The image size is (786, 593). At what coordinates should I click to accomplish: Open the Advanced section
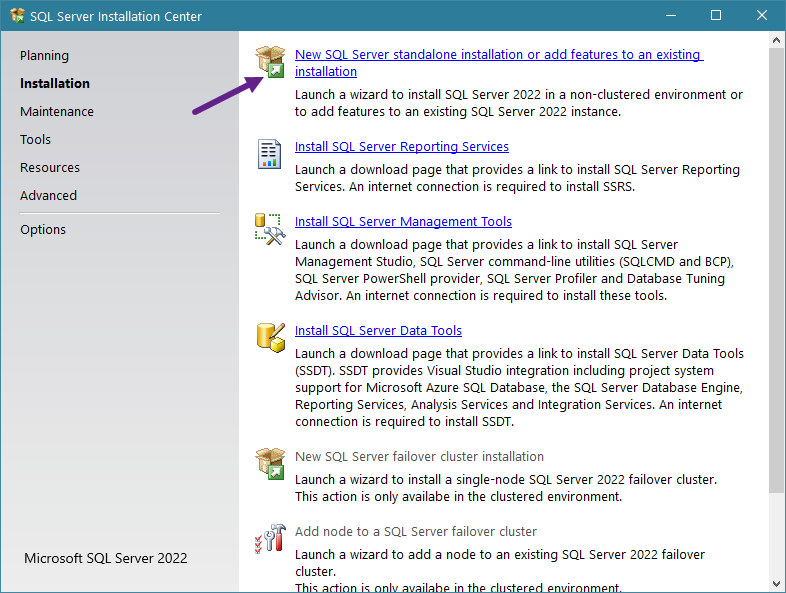click(x=48, y=195)
